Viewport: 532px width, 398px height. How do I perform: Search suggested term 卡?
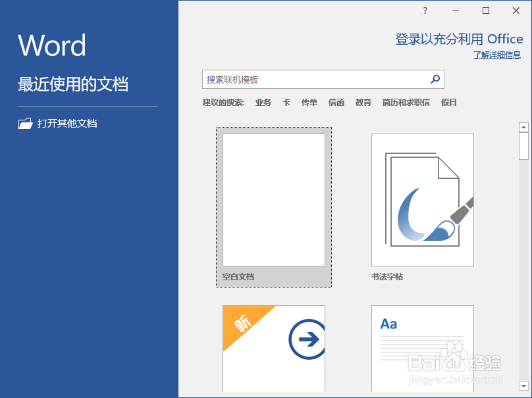coord(286,103)
